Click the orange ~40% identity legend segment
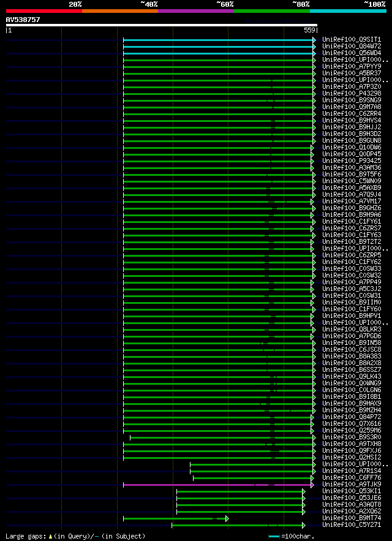 120,11
